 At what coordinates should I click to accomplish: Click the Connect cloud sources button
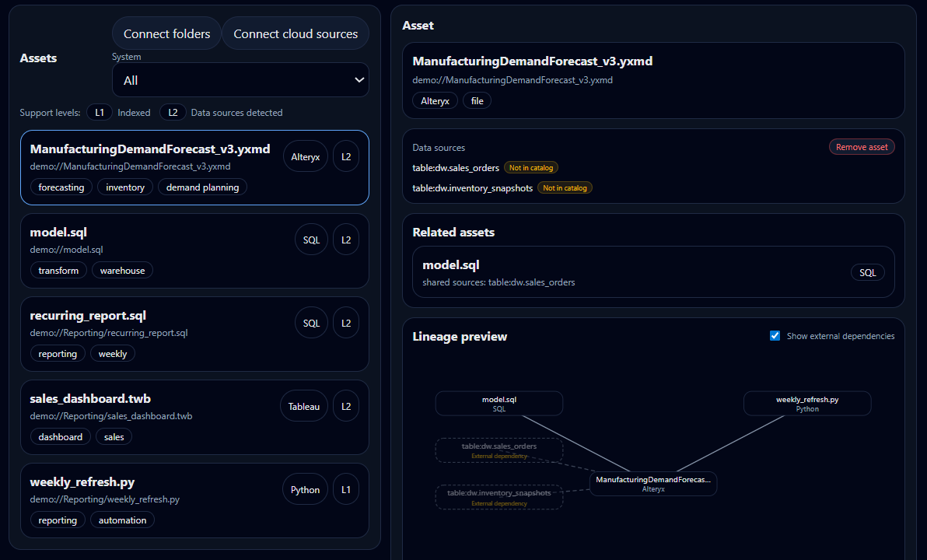296,33
